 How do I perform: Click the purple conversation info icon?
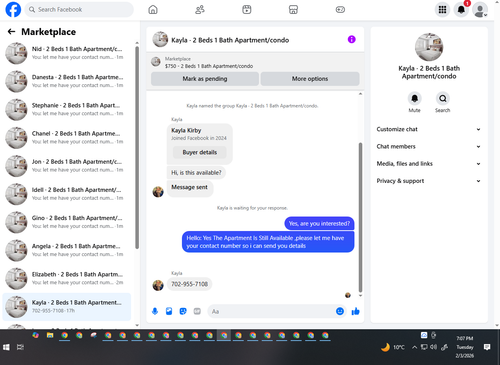pyautogui.click(x=351, y=39)
